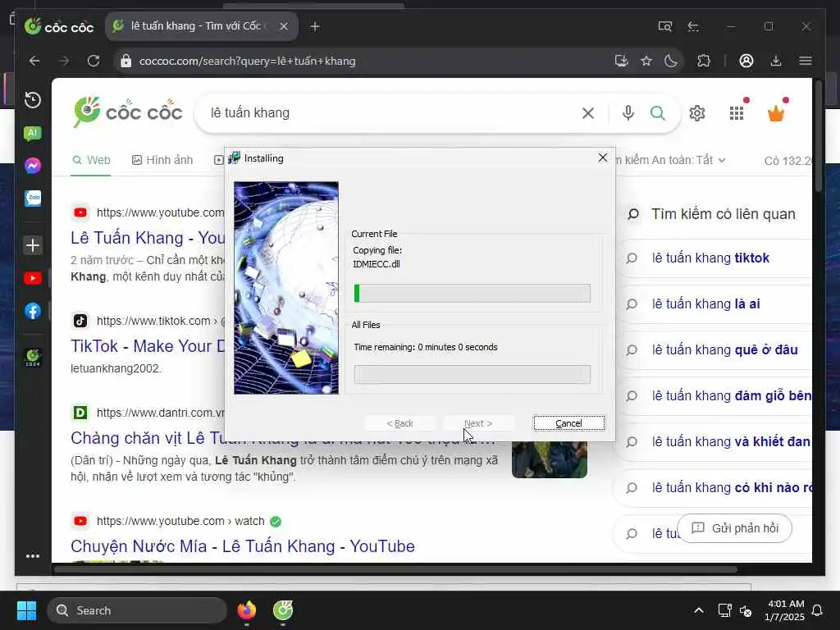
Task: Click the installer globe artwork image
Action: point(286,288)
